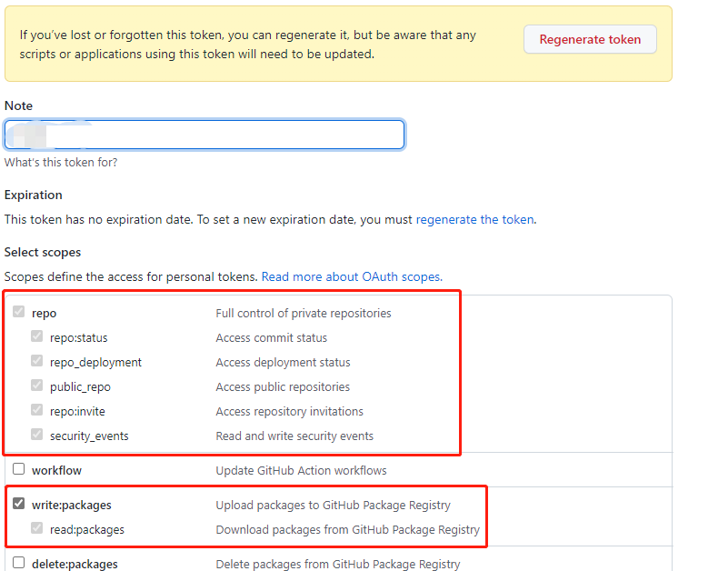Toggle the security_events checkbox
The image size is (728, 571).
(x=36, y=435)
